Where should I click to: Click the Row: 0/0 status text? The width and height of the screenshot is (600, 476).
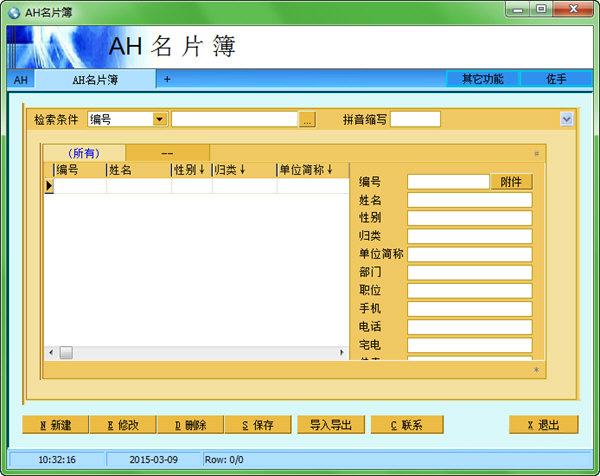click(224, 460)
